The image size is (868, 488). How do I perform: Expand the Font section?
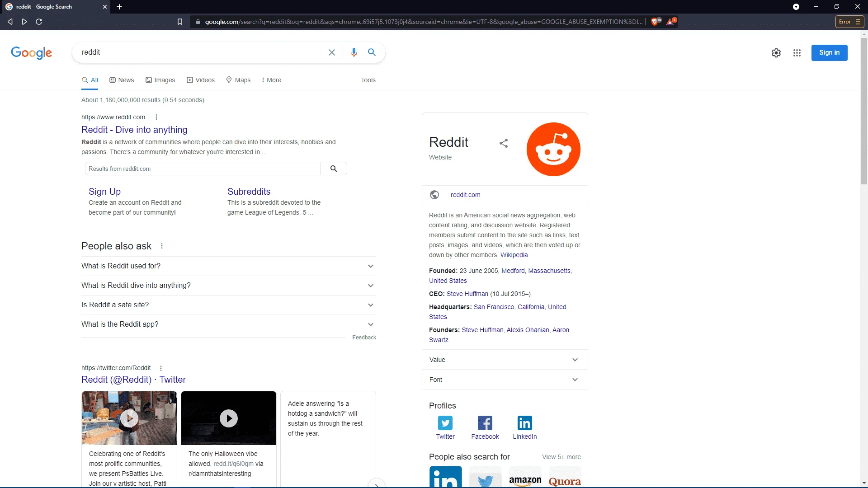[x=505, y=380]
